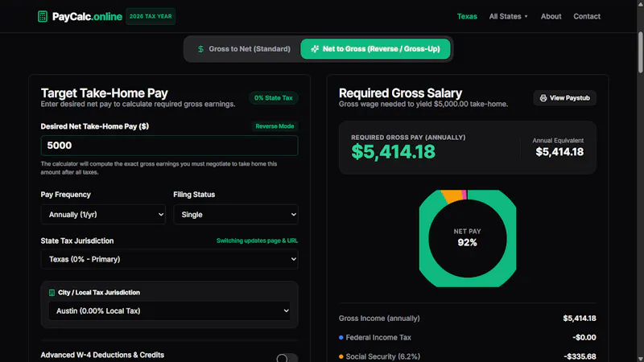Image resolution: width=644 pixels, height=362 pixels.
Task: Click the View Paystub button
Action: click(x=565, y=98)
